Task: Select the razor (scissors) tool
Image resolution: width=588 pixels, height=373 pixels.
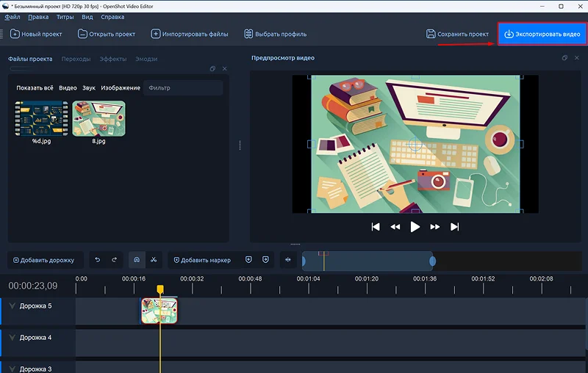Action: point(154,260)
